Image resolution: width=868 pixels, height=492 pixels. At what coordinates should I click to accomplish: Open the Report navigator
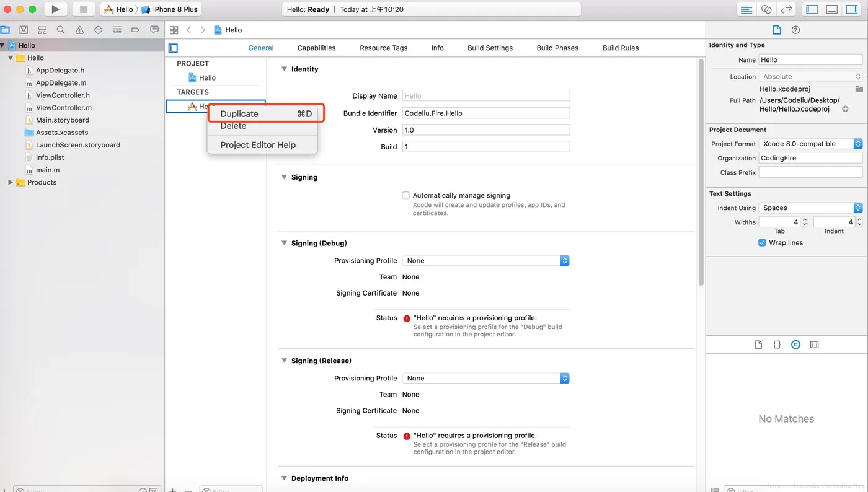tap(154, 30)
